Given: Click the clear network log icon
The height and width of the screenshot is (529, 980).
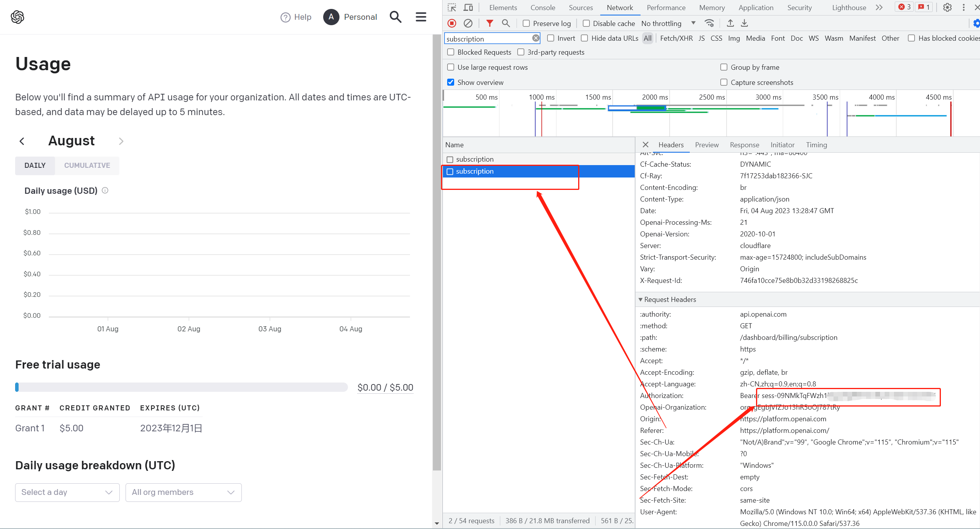Looking at the screenshot, I should point(468,23).
